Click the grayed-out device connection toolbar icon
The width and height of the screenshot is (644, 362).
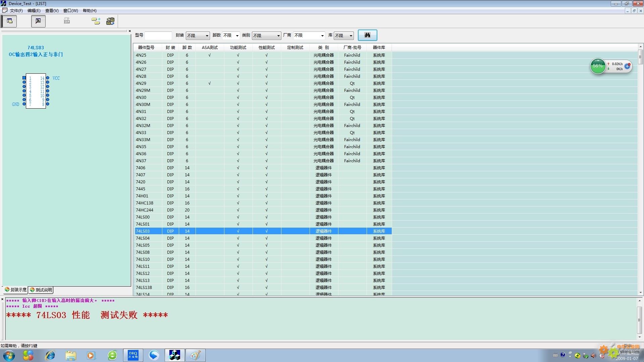click(x=67, y=21)
